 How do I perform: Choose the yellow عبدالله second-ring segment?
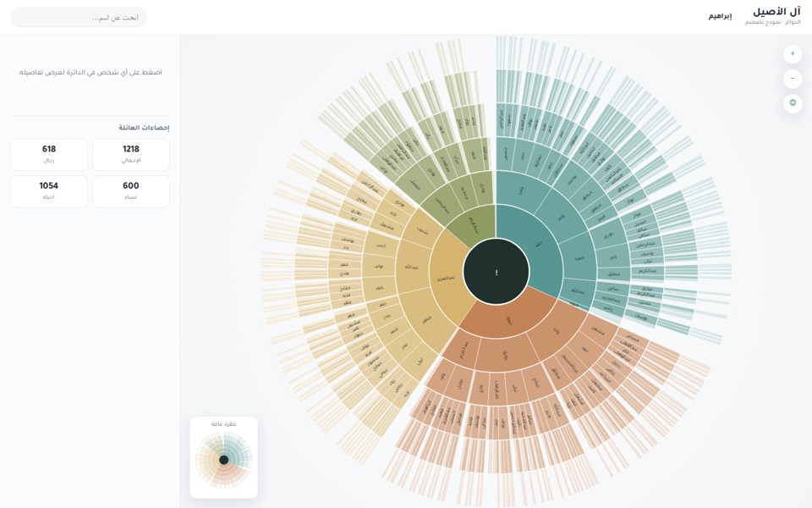click(412, 267)
